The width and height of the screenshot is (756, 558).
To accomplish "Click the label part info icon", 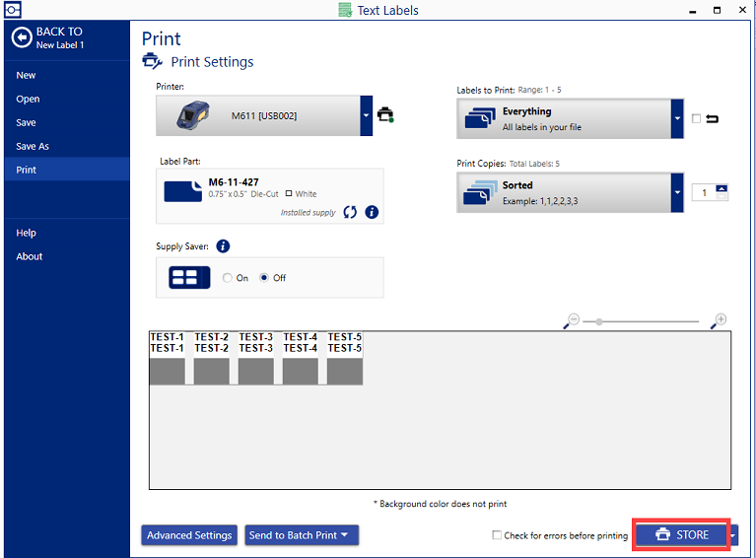I will (x=372, y=212).
